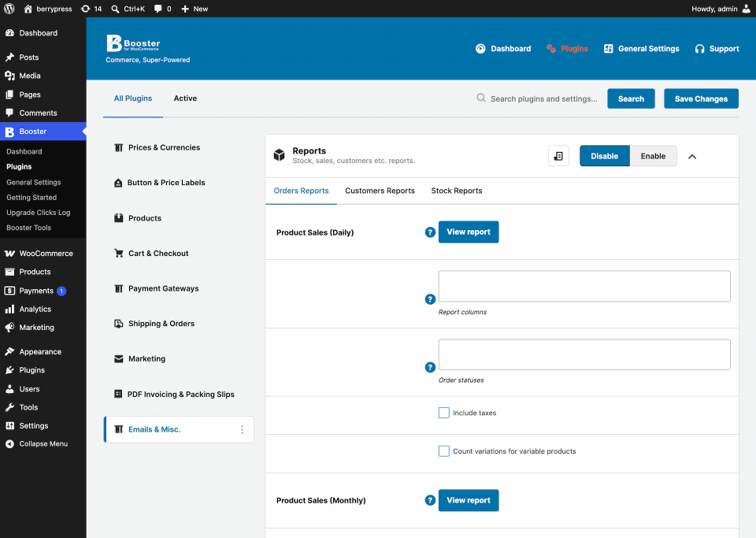Open the Order statuses multi-select box

584,354
